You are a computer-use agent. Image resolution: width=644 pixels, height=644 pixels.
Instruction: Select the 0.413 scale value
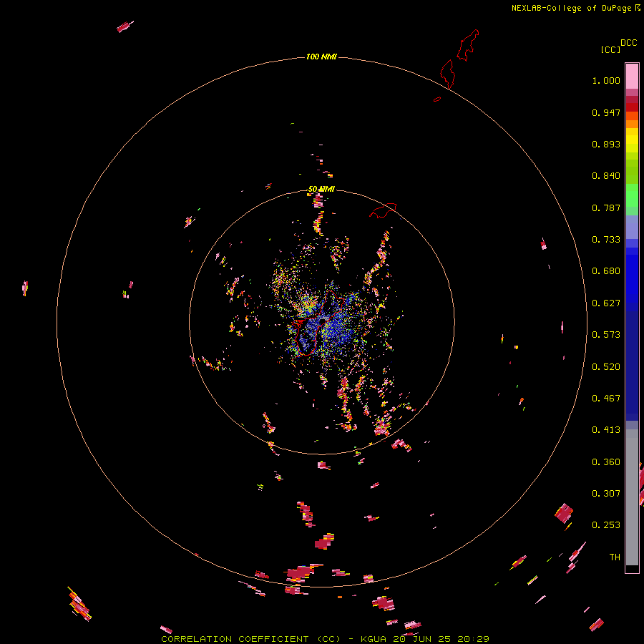pos(606,430)
